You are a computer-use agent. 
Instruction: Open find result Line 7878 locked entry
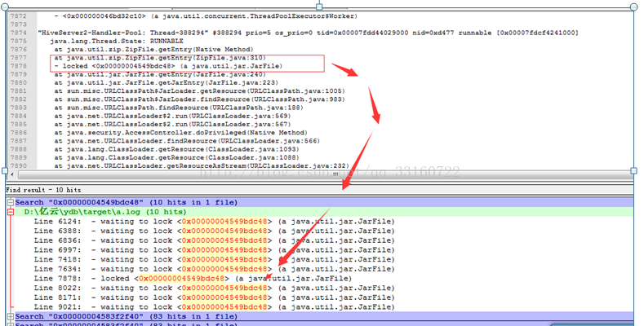click(193, 279)
